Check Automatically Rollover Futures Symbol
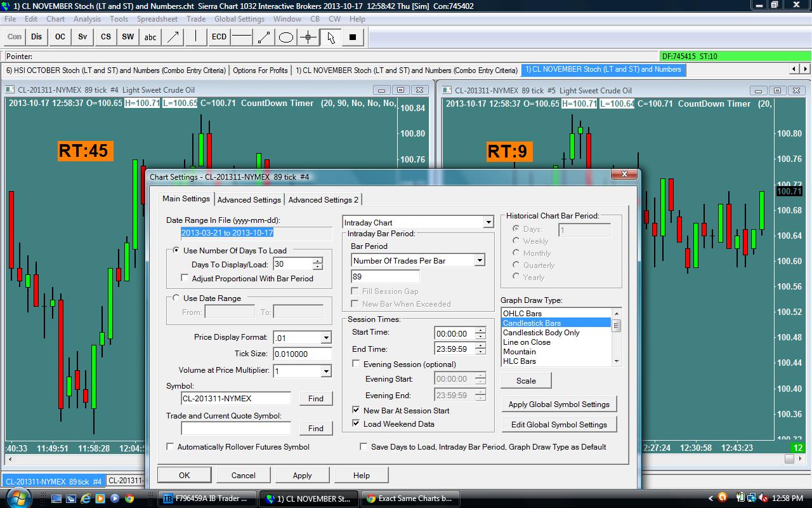Viewport: 812px width, 508px height. [x=170, y=446]
